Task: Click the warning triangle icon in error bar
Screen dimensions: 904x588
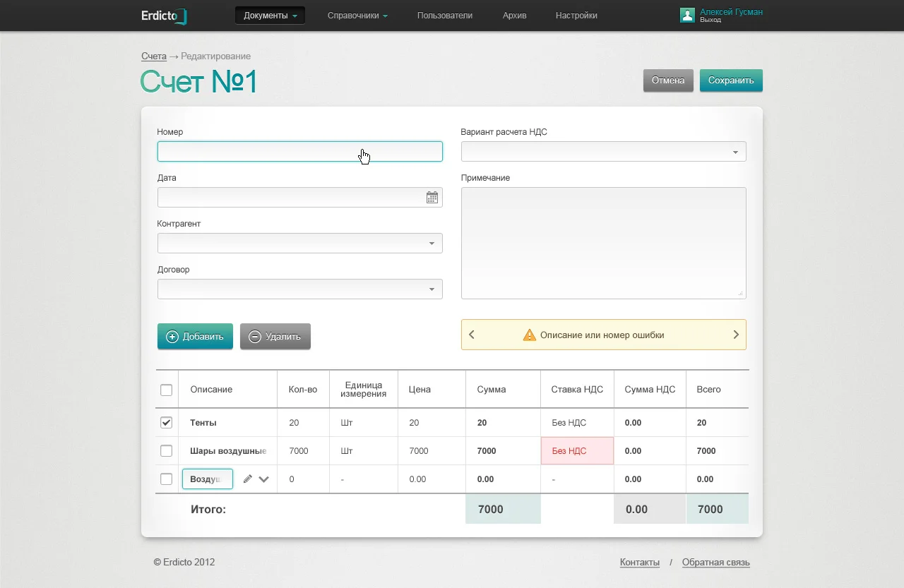Action: pyautogui.click(x=529, y=335)
